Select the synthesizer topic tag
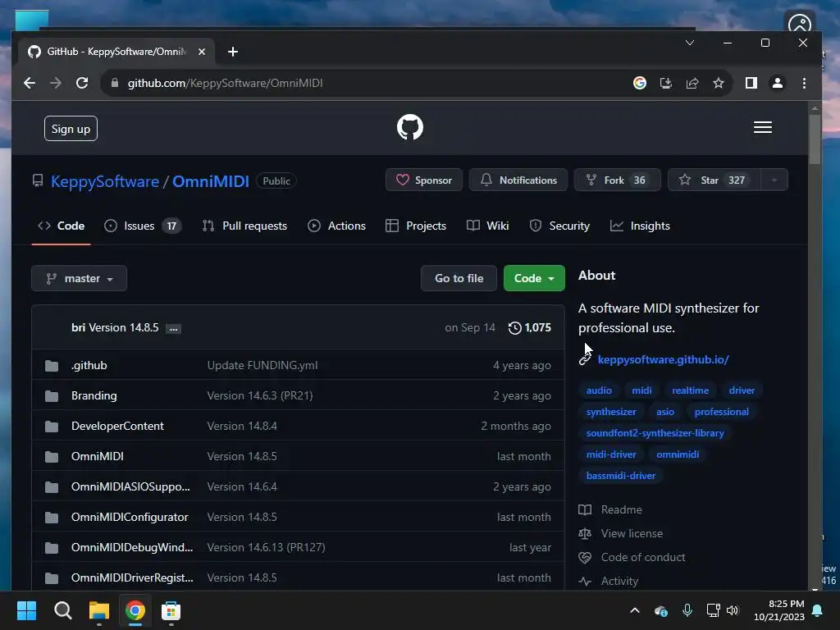Image resolution: width=840 pixels, height=630 pixels. (x=611, y=412)
